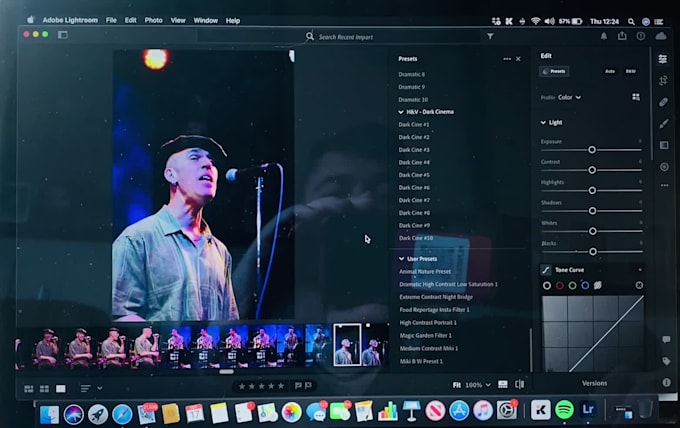Open the Photo menu

click(x=153, y=20)
